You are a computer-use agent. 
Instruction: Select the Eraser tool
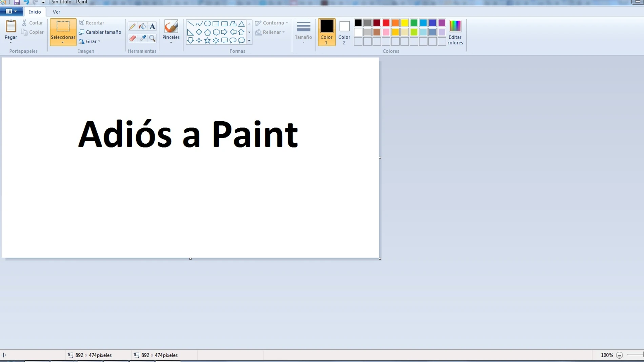coord(132,38)
